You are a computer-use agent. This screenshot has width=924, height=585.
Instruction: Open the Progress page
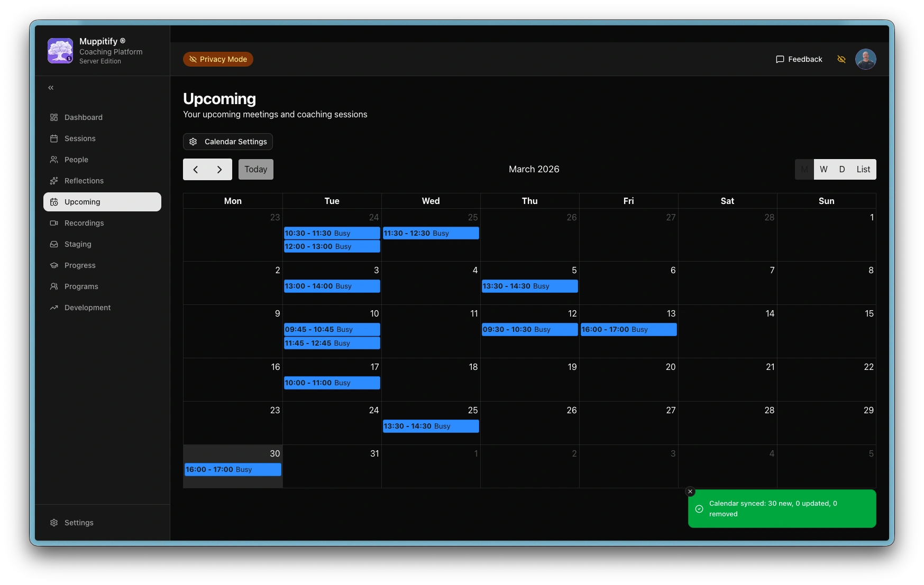point(80,265)
